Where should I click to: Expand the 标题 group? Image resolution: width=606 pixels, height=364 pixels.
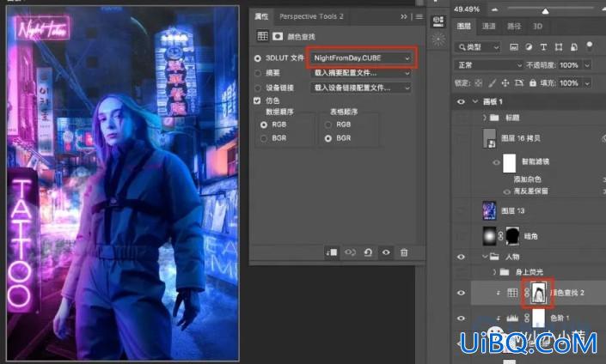point(485,118)
